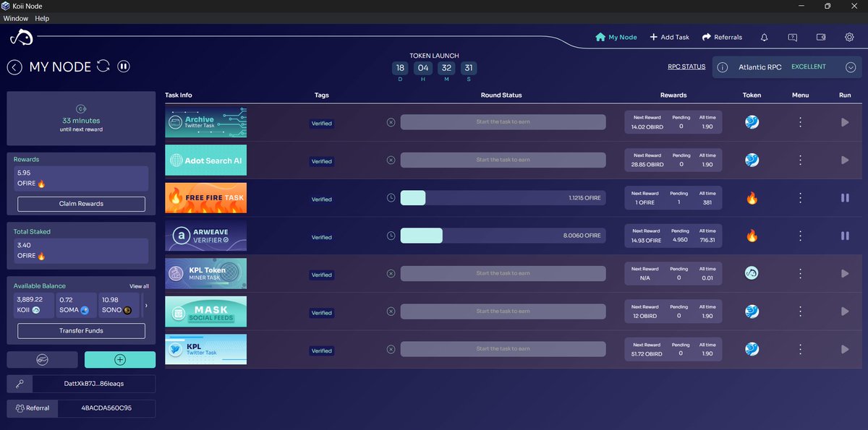Open the Arweave Verifier three-dot menu
The height and width of the screenshot is (430, 868).
800,236
